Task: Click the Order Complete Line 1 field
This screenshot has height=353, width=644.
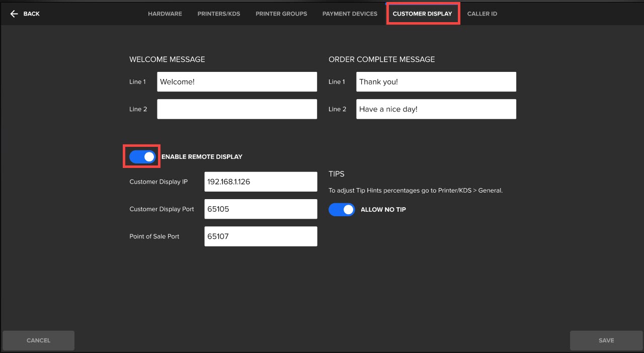Action: (x=436, y=82)
